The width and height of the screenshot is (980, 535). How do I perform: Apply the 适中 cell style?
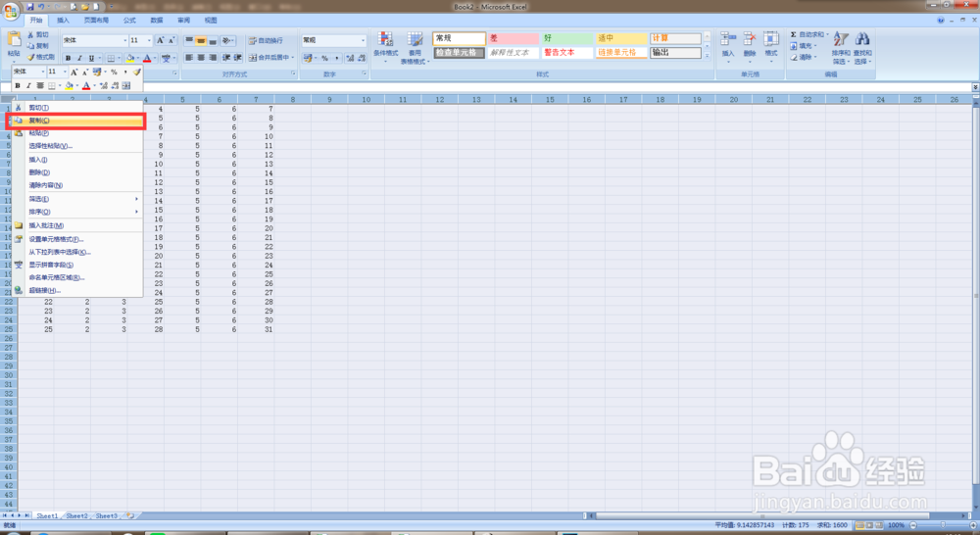coord(620,39)
